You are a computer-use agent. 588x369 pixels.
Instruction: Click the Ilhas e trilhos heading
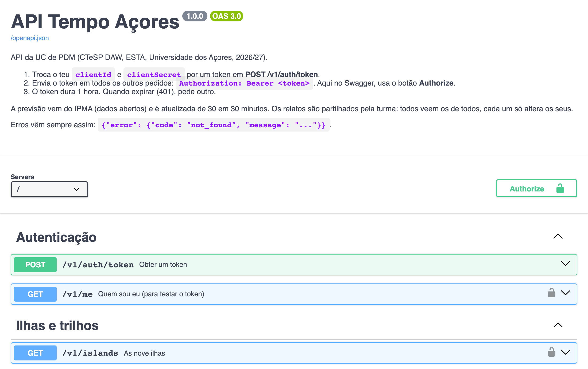pyautogui.click(x=57, y=326)
